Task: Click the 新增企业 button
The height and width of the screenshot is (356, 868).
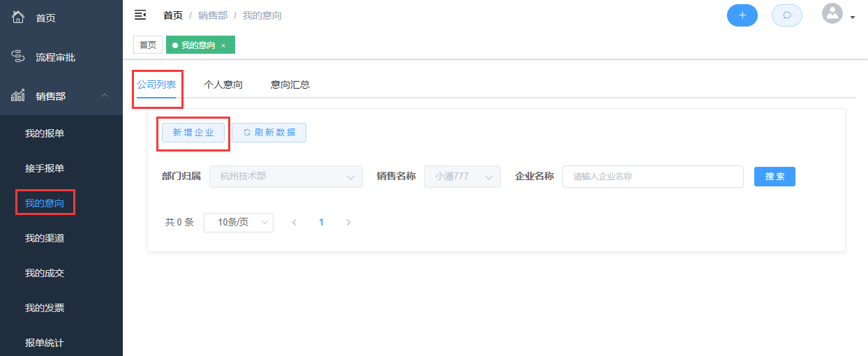Action: (x=193, y=133)
